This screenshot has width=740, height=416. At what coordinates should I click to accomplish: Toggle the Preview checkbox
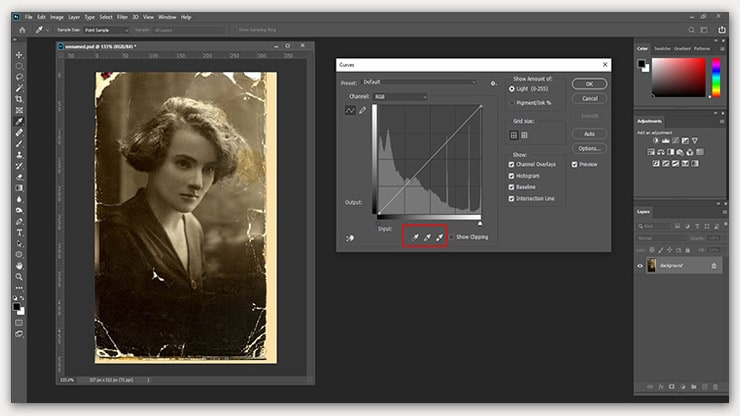(576, 164)
